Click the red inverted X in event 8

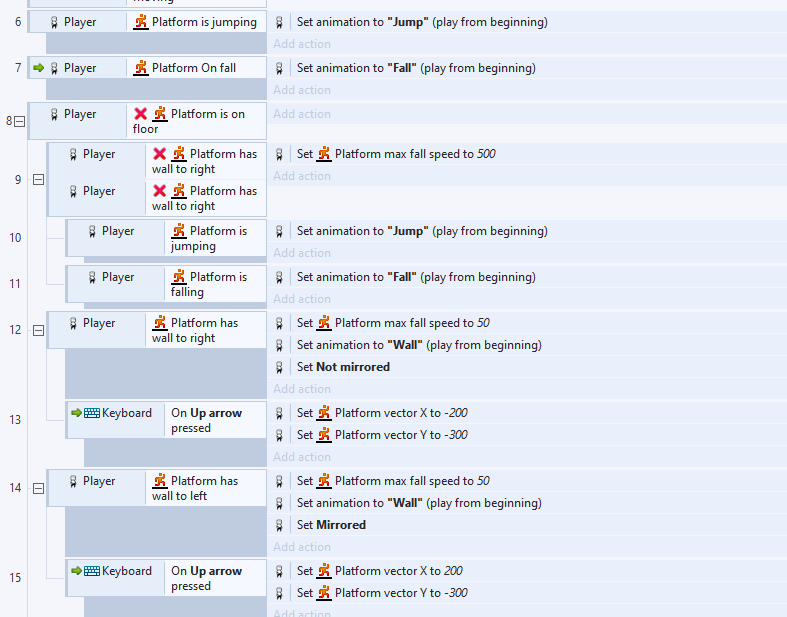[x=141, y=114]
